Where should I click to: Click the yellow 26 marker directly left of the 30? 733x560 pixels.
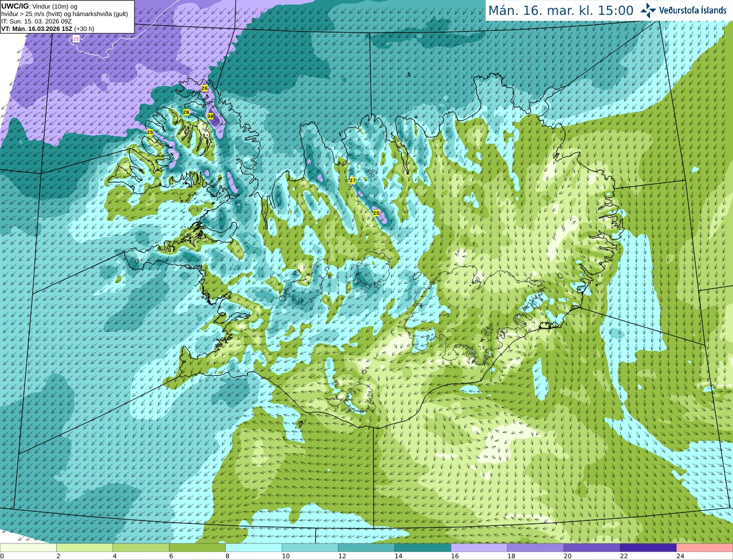pyautogui.click(x=186, y=112)
